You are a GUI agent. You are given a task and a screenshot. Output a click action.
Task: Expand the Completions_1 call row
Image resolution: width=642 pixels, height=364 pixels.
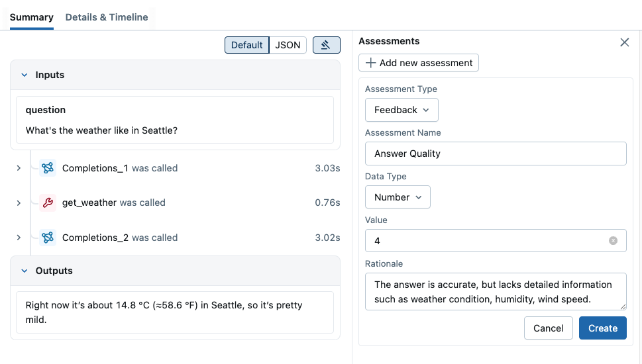tap(19, 168)
